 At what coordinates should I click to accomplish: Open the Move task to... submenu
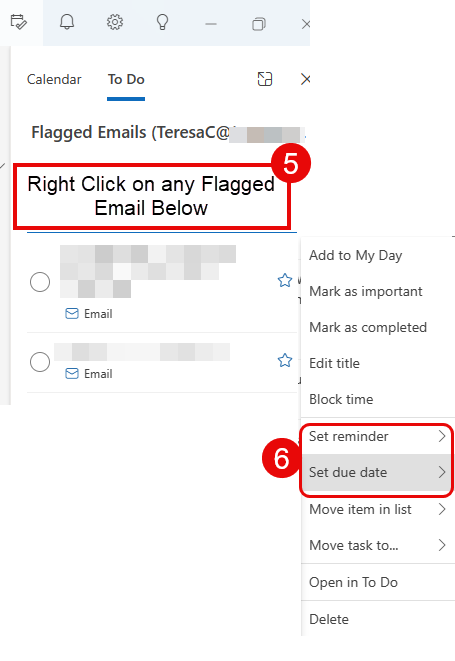[x=378, y=545]
